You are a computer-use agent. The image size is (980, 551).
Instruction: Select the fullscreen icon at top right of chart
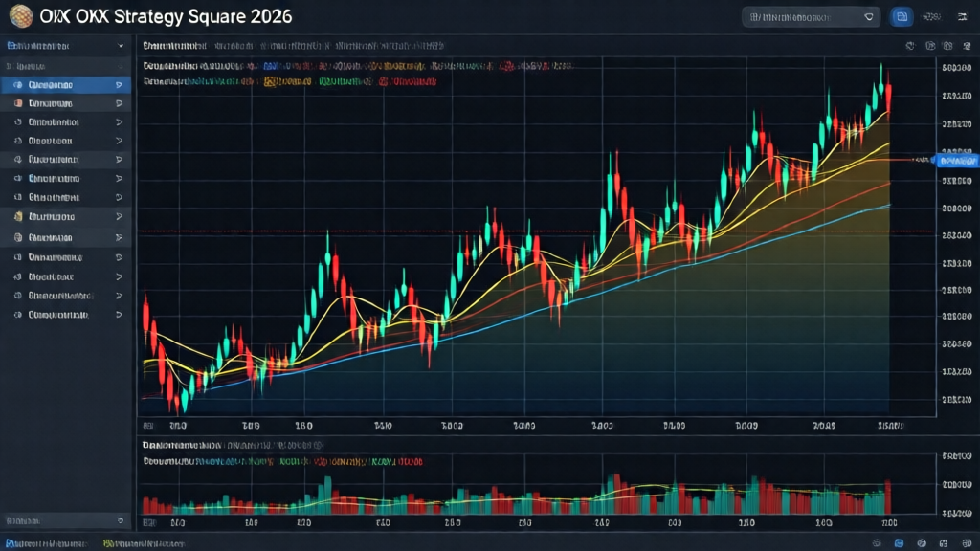(x=967, y=45)
